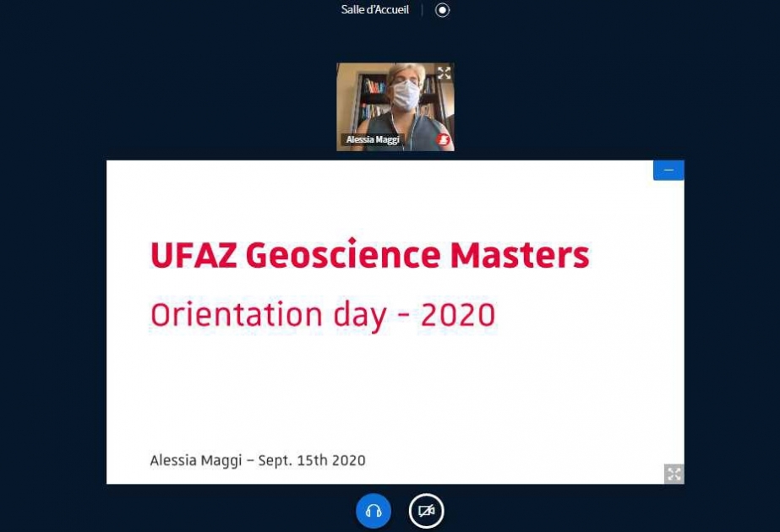Toggle the share webcam button
This screenshot has width=780, height=532.
[426, 511]
